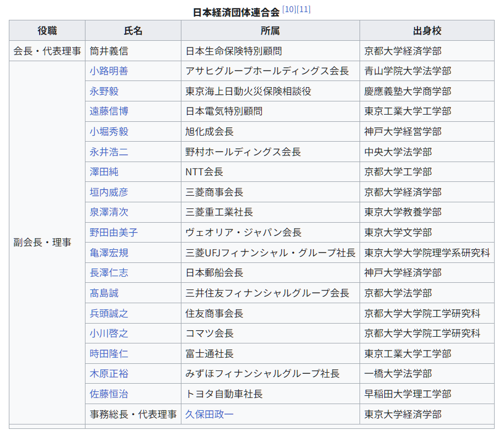Image resolution: width=504 pixels, height=430 pixels.
Task: Open citation reference [11]
Action: pos(304,9)
